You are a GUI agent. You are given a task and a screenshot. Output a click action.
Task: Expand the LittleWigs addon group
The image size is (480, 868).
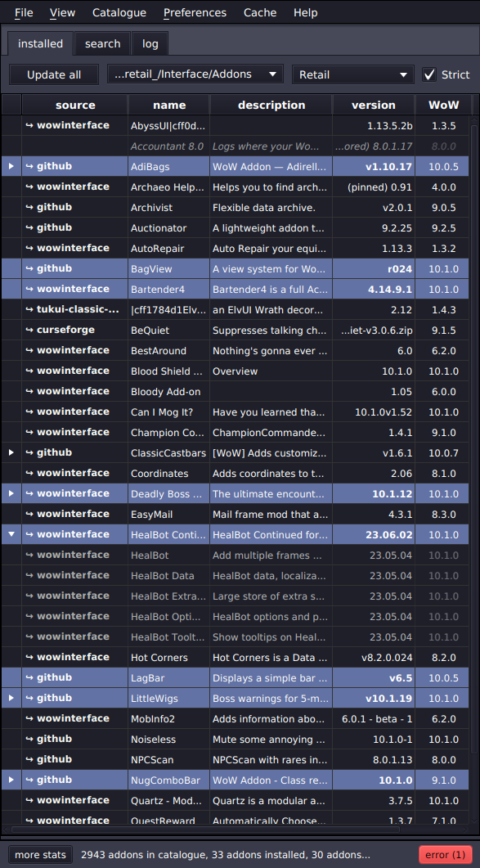point(11,699)
